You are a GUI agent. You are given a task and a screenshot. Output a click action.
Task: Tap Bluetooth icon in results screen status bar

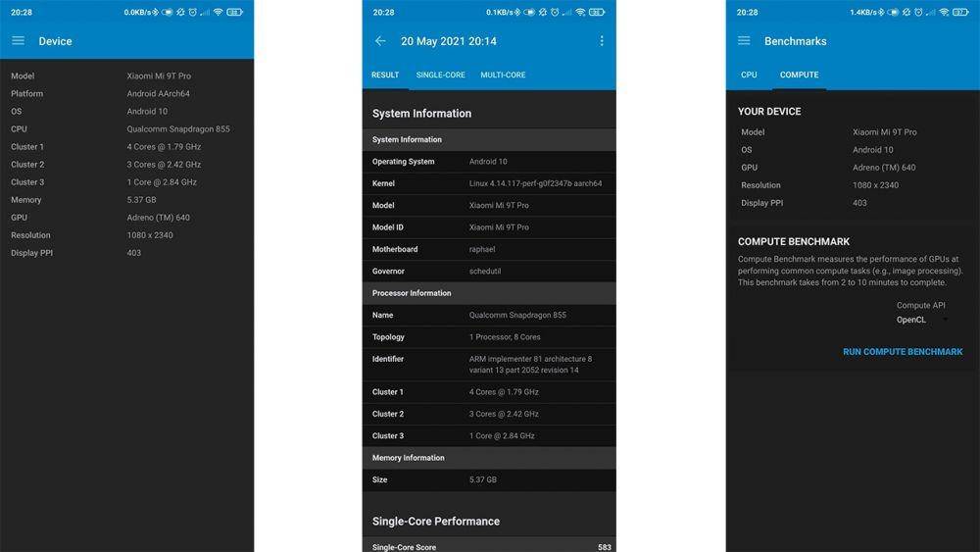coord(517,12)
